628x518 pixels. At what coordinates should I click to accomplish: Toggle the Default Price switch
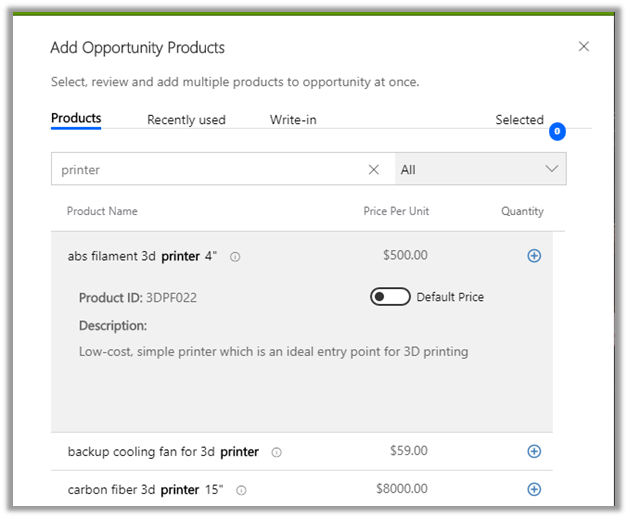coord(390,297)
